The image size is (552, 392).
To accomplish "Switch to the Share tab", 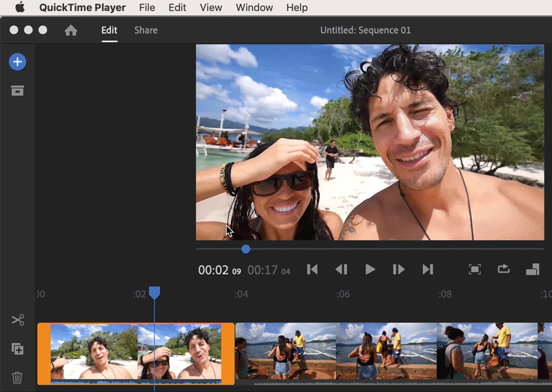I will [x=146, y=30].
